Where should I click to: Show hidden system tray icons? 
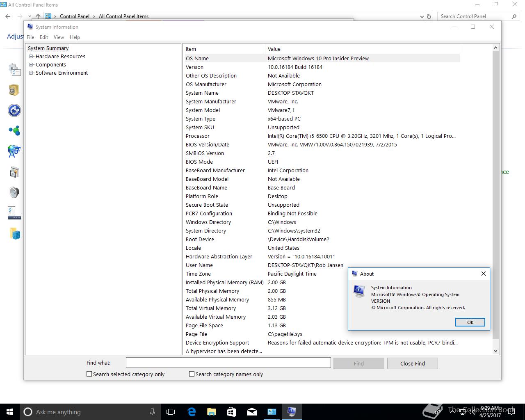pyautogui.click(x=452, y=411)
